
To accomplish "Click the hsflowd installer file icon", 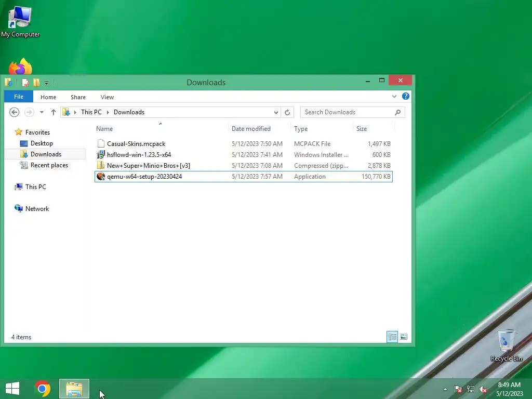I will [x=101, y=154].
